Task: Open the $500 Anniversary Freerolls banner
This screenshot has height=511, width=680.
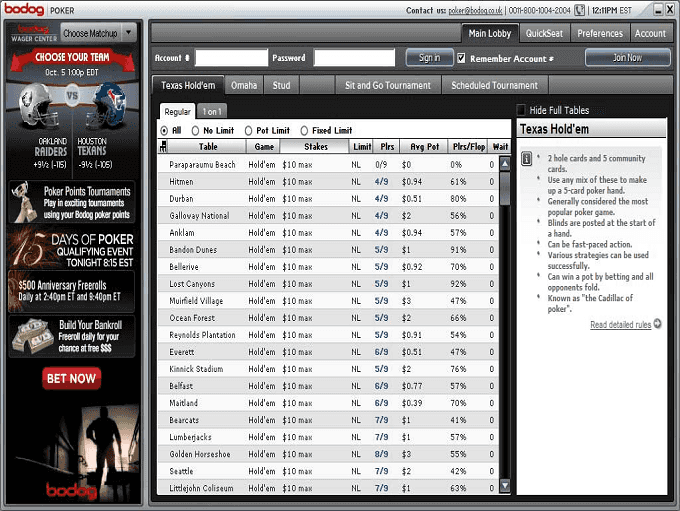Action: (x=72, y=291)
